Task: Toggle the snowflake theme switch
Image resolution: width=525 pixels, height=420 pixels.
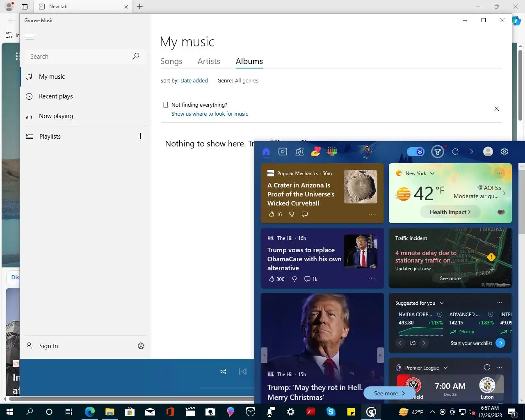Action: [x=415, y=152]
